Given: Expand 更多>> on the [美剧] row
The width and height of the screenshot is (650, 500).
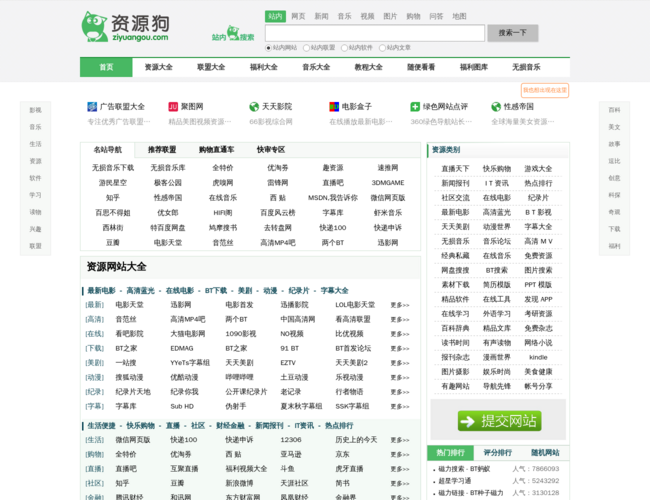Looking at the screenshot, I should point(400,363).
